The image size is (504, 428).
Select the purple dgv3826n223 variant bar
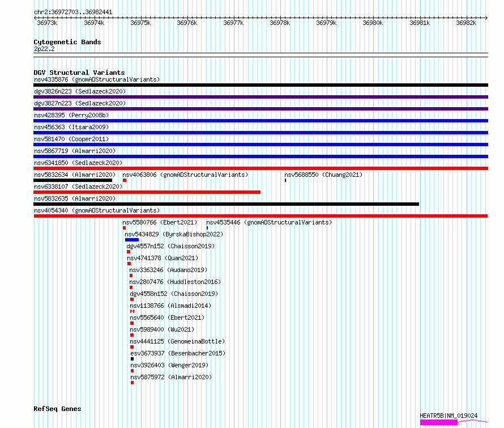(x=260, y=97)
